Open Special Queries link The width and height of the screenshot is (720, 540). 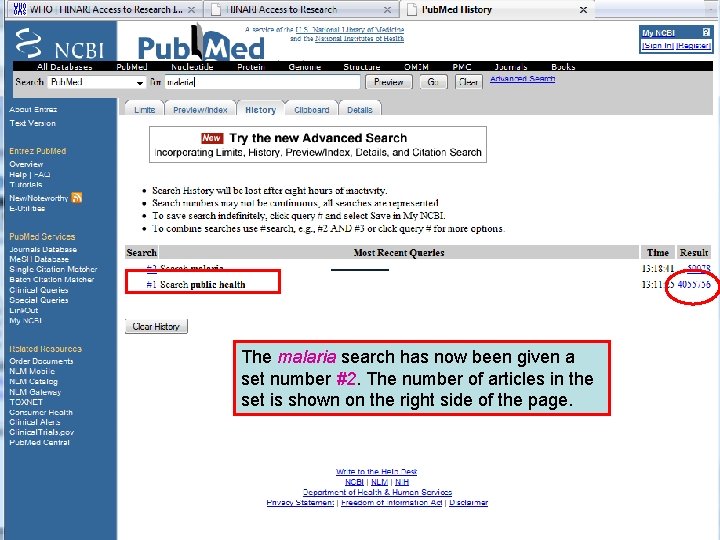click(39, 300)
